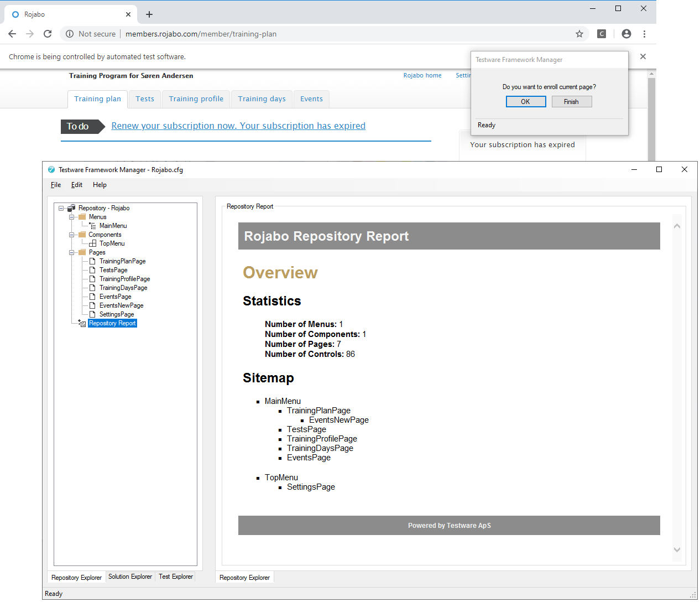Click the Chrome forward arrow

click(30, 34)
